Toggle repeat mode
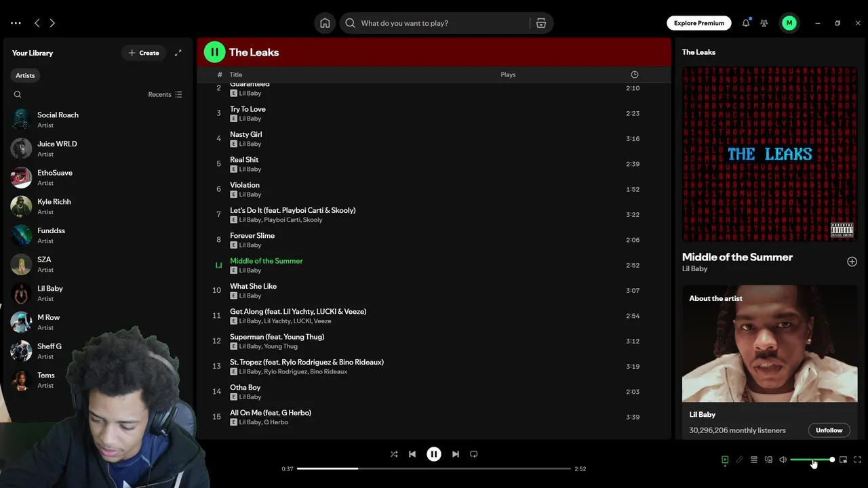The height and width of the screenshot is (488, 868). click(474, 454)
